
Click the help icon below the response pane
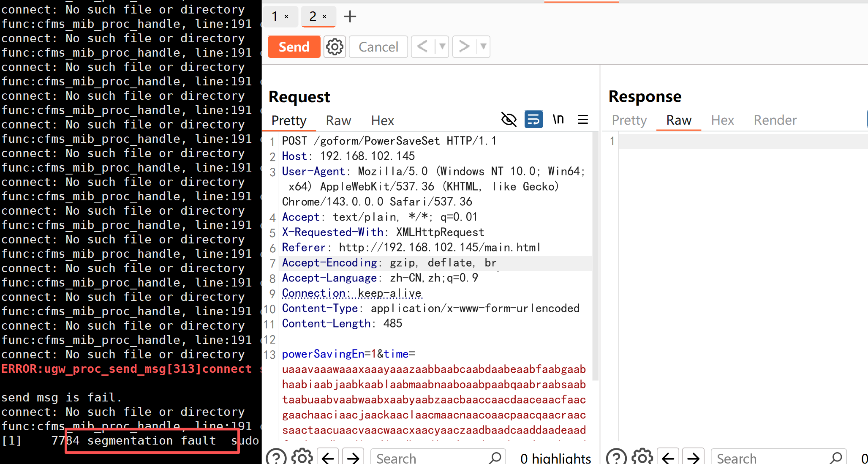coord(617,457)
